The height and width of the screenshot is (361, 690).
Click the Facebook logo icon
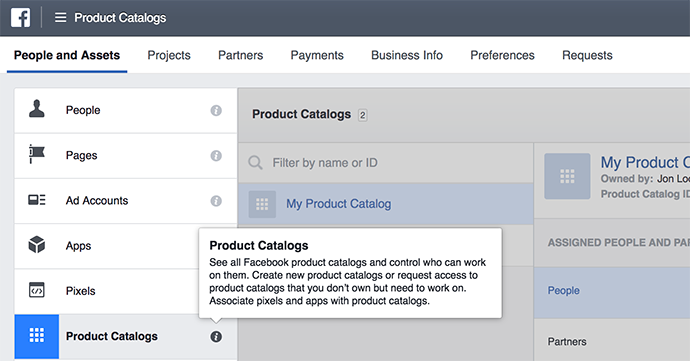[21, 18]
